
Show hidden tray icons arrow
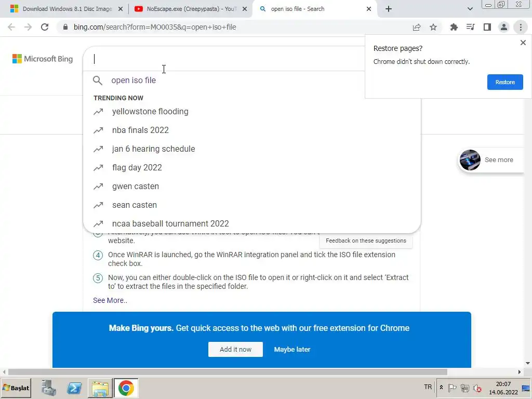(441, 387)
